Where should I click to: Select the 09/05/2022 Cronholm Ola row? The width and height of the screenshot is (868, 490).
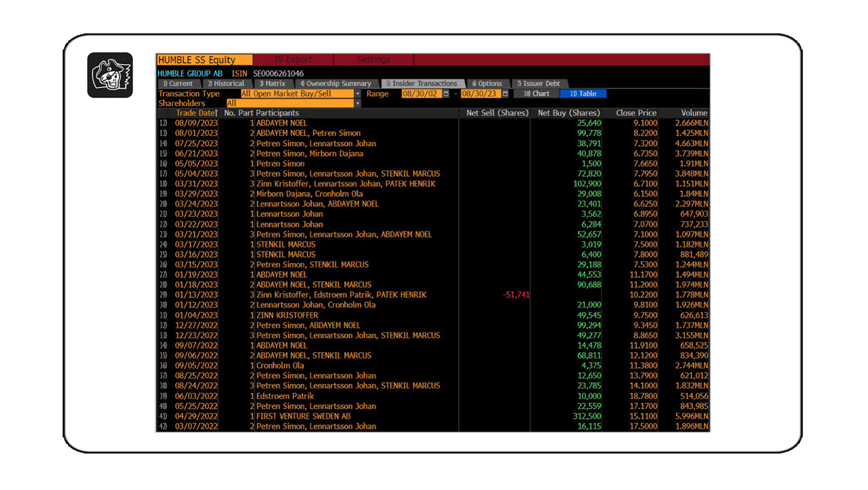pos(433,366)
